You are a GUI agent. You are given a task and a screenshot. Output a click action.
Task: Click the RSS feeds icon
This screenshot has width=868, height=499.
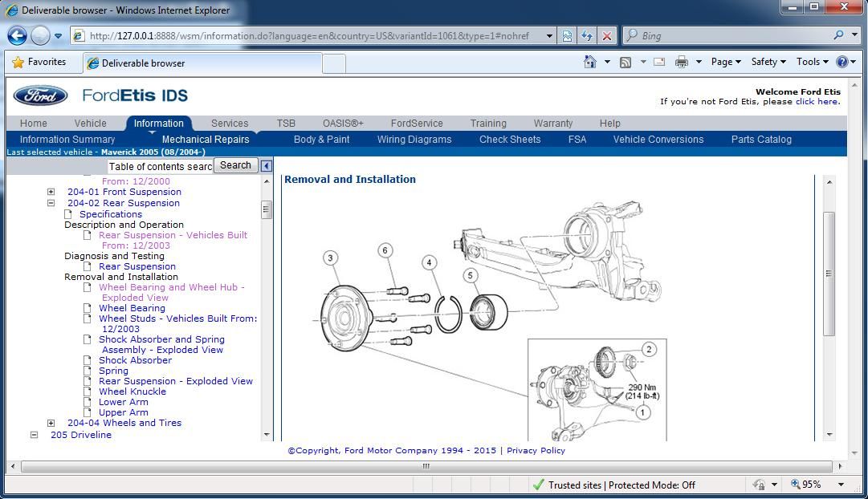click(x=626, y=63)
